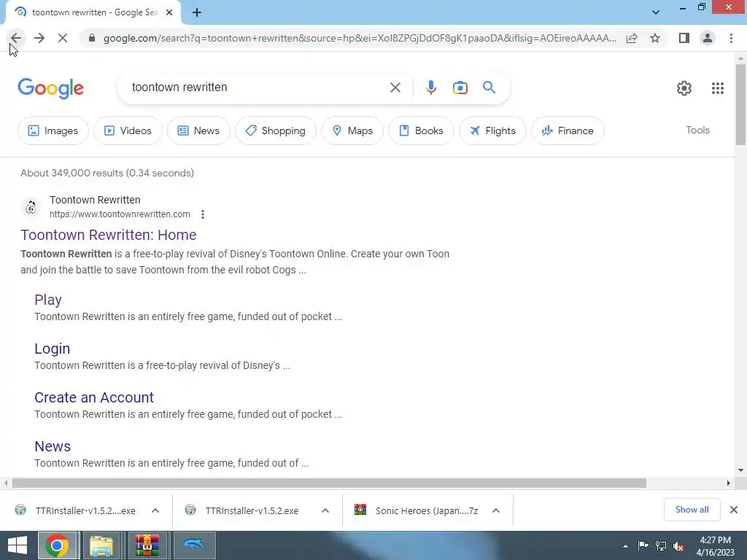
Task: Open the Tools search options
Action: coord(697,130)
